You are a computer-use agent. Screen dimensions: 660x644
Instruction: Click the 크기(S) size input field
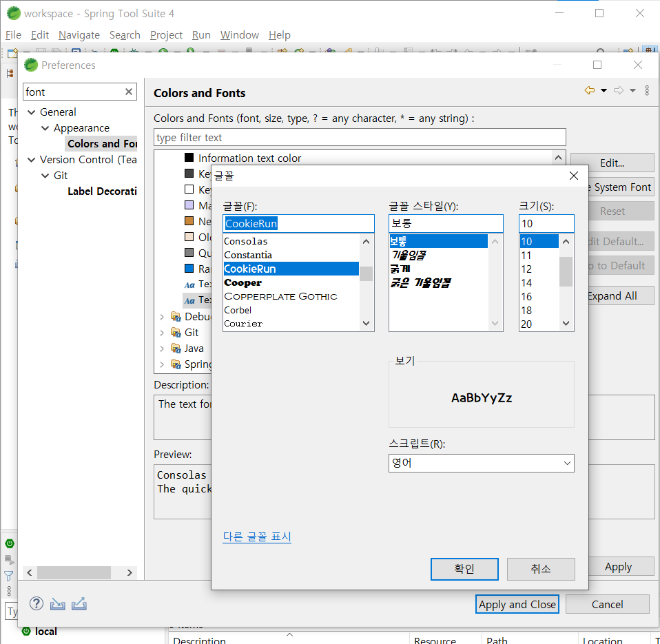tap(546, 223)
